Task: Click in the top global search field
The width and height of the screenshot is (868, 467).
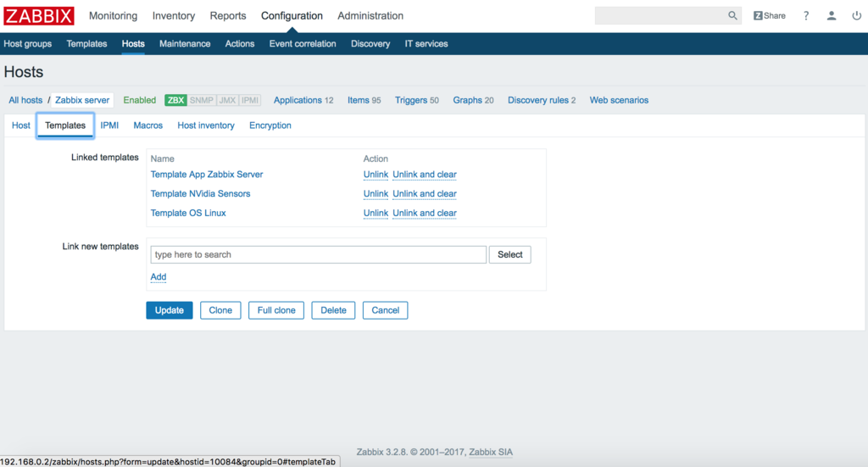Action: (x=661, y=15)
